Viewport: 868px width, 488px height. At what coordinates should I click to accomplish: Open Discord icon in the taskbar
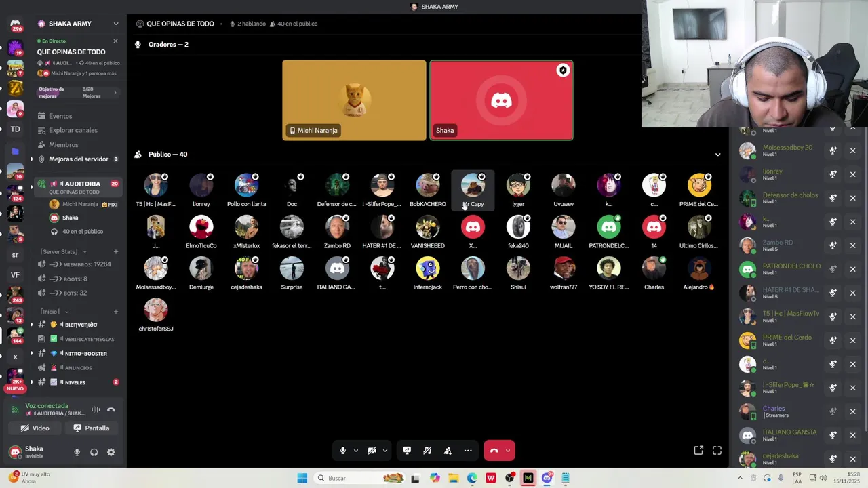(547, 479)
